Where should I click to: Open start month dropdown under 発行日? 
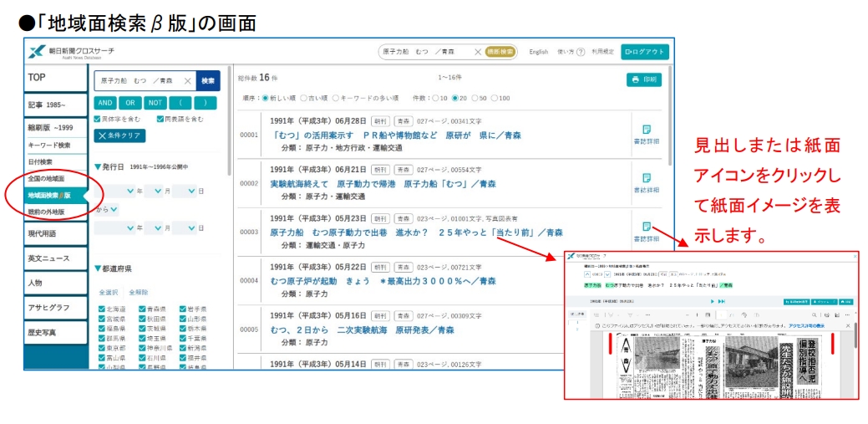tap(154, 192)
